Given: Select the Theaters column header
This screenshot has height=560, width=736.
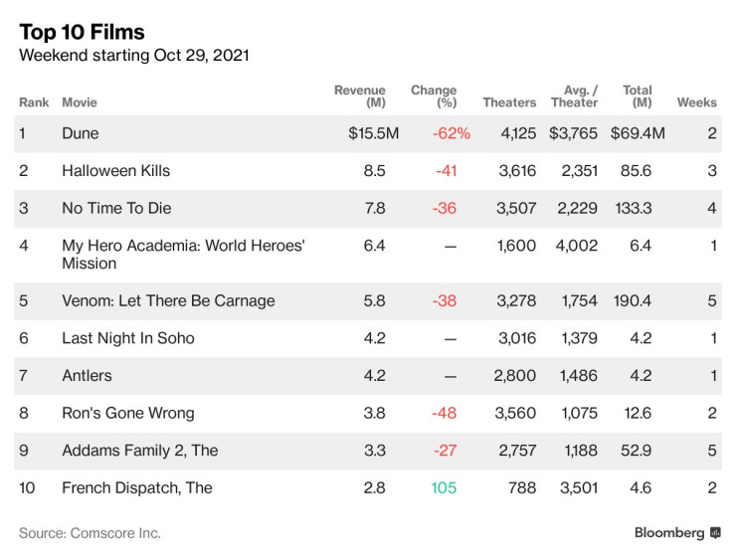Looking at the screenshot, I should [x=509, y=102].
